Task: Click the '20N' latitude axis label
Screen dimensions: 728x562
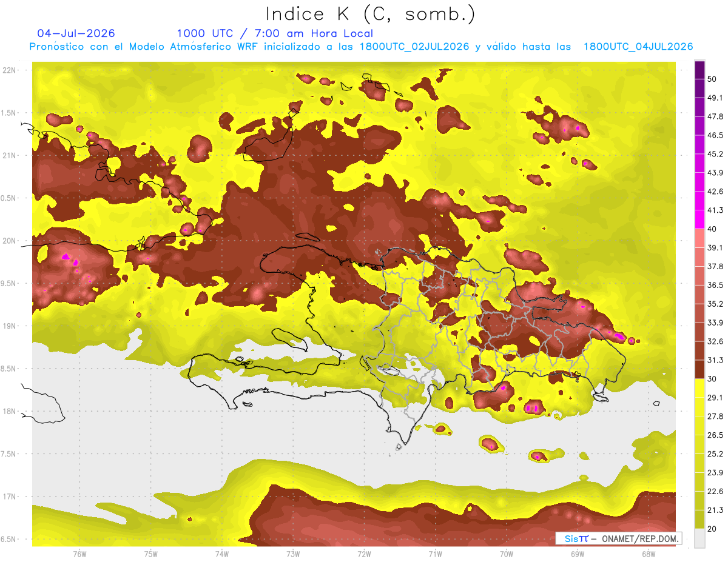Action: point(10,241)
